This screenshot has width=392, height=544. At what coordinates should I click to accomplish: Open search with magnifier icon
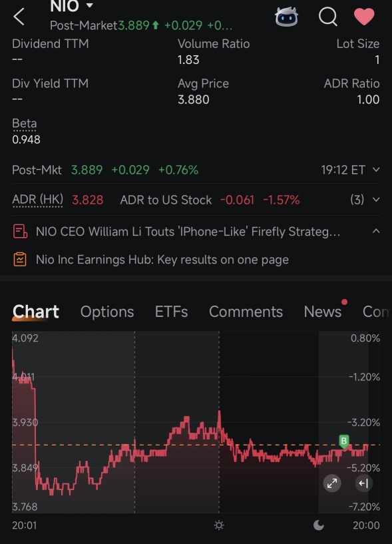click(328, 16)
